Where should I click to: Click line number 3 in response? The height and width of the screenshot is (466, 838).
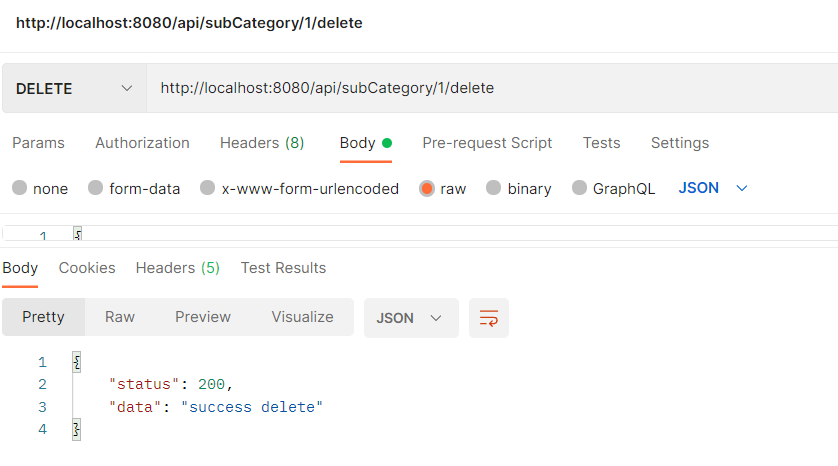point(42,408)
